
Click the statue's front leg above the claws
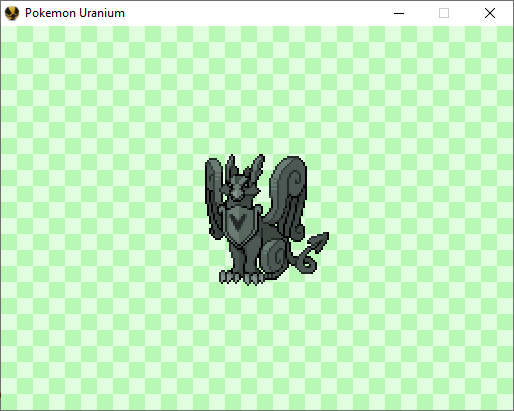click(245, 259)
